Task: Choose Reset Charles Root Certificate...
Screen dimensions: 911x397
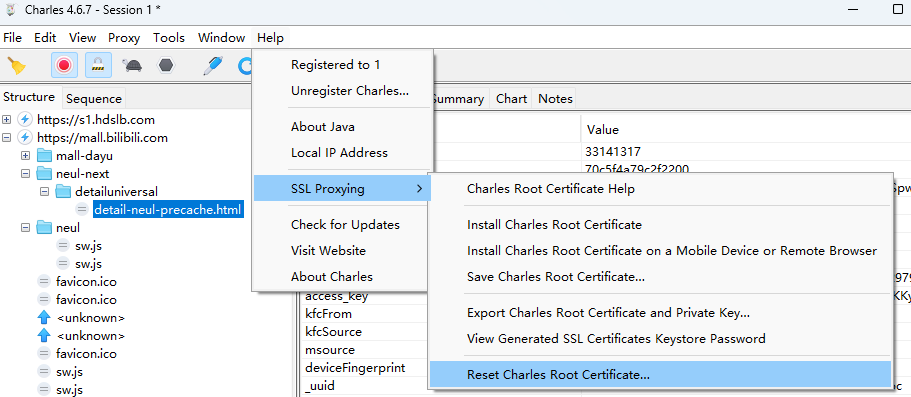Action: [x=660, y=375]
